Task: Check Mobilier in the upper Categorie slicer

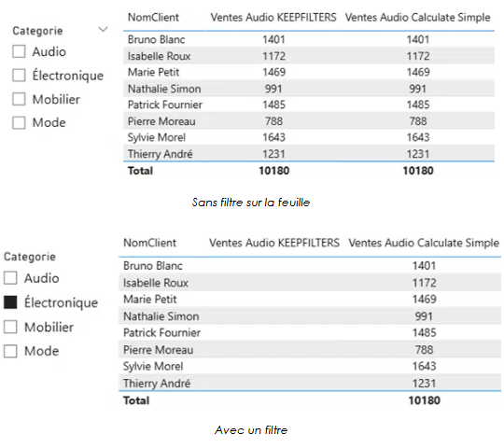Action: pos(19,99)
